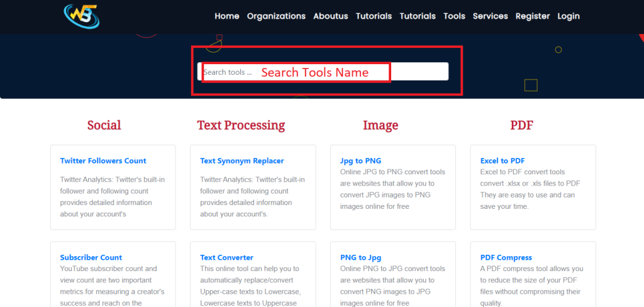Image resolution: width=644 pixels, height=307 pixels.
Task: Select Tools in the navigation bar
Action: (x=454, y=16)
